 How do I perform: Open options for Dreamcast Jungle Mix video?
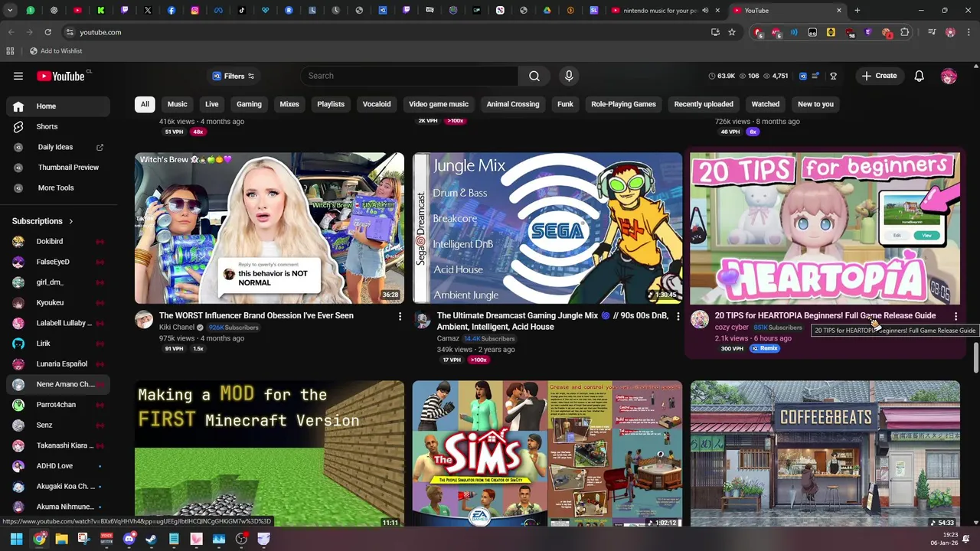coord(678,316)
